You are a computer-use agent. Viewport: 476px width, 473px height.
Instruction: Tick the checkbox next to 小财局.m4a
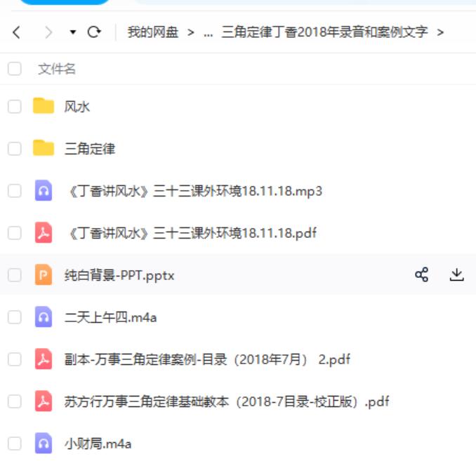pyautogui.click(x=15, y=444)
